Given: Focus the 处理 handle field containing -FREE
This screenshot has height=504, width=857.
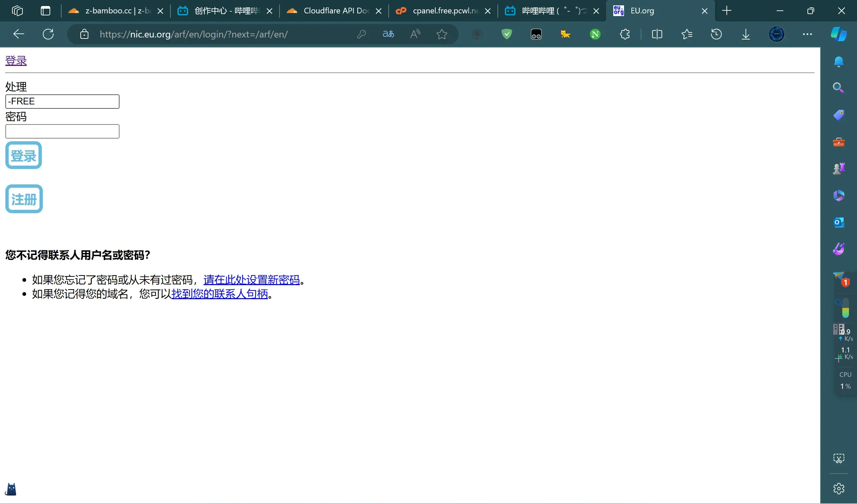Looking at the screenshot, I should click(62, 101).
